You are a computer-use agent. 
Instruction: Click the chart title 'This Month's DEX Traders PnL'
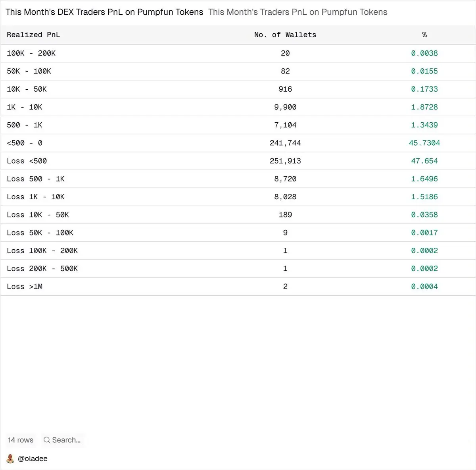104,12
